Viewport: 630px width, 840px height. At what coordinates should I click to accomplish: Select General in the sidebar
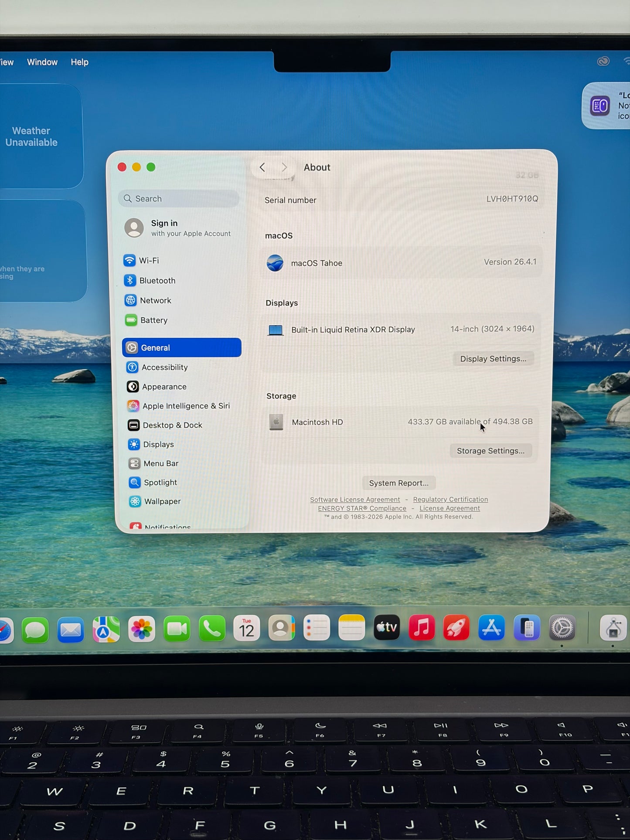tap(182, 347)
